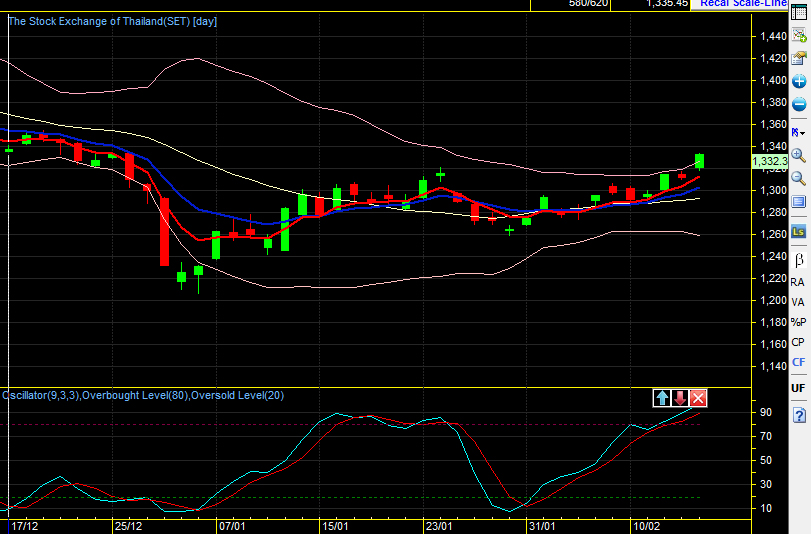This screenshot has height=534, width=811.
Task: Open the chart properties icon
Action: [799, 58]
